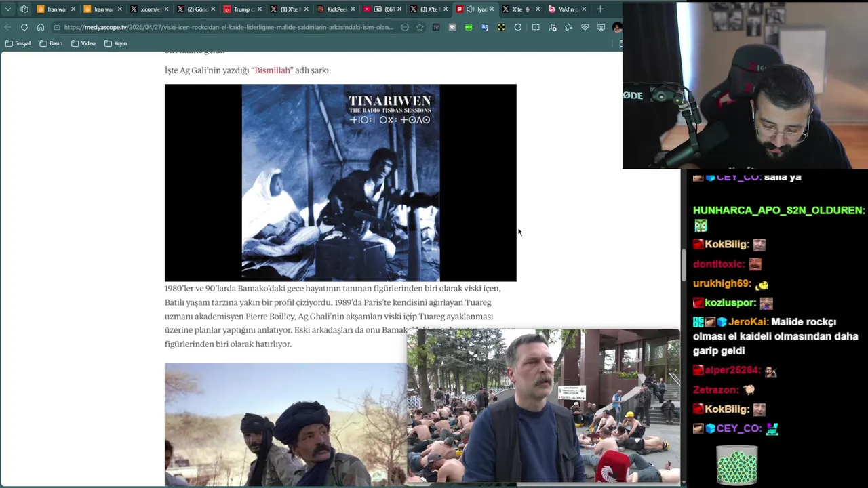Click the Zetrazon chat username
The height and width of the screenshot is (488, 868).
pos(715,390)
